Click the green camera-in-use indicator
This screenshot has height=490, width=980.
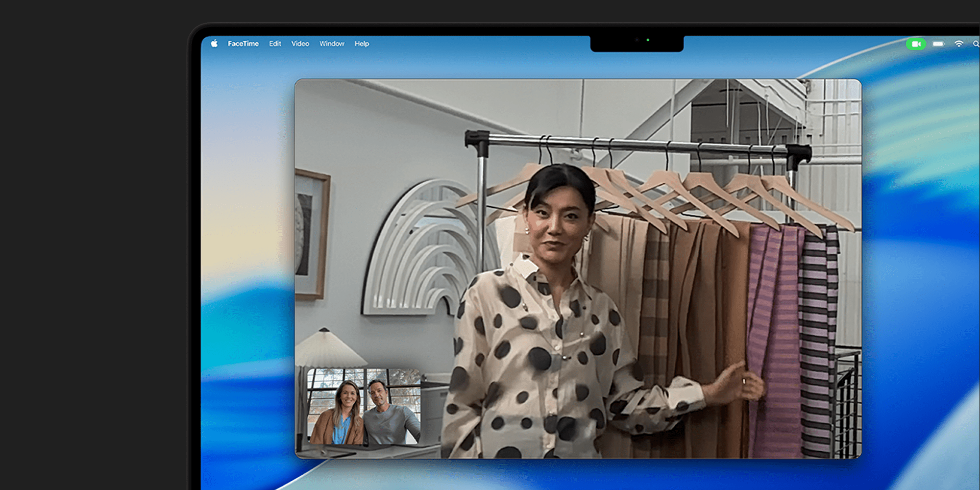point(916,44)
